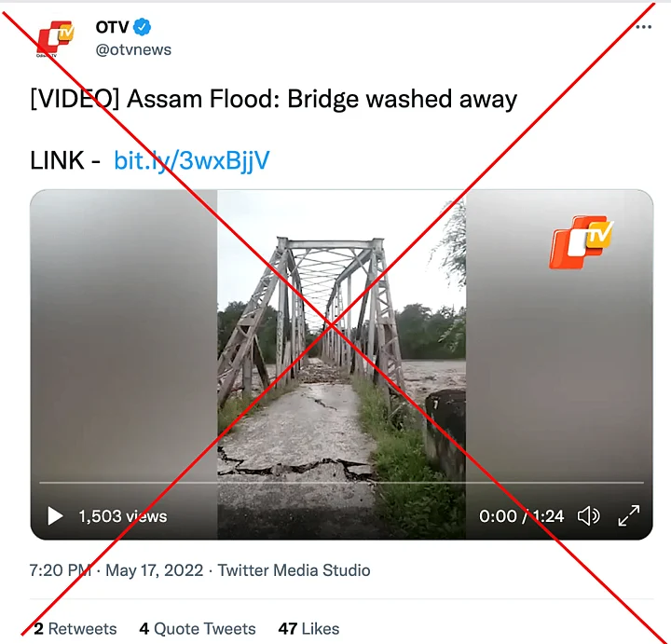Play the bridge video

(x=55, y=516)
